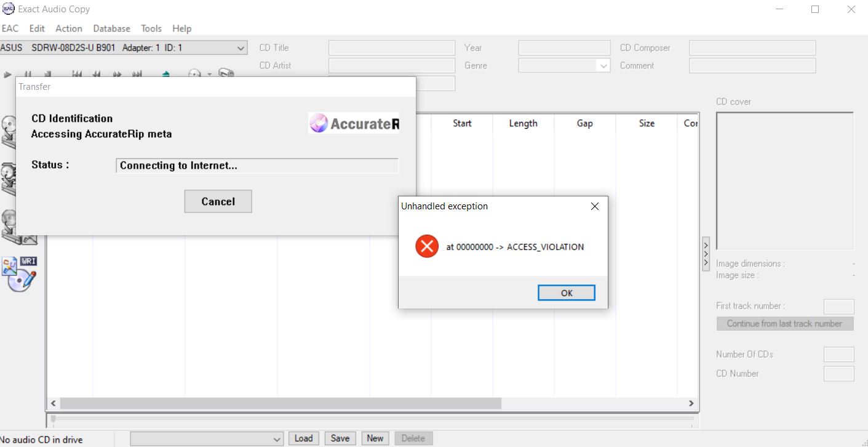Image resolution: width=868 pixels, height=447 pixels.
Task: Click the CD Artist input field
Action: pyautogui.click(x=392, y=65)
